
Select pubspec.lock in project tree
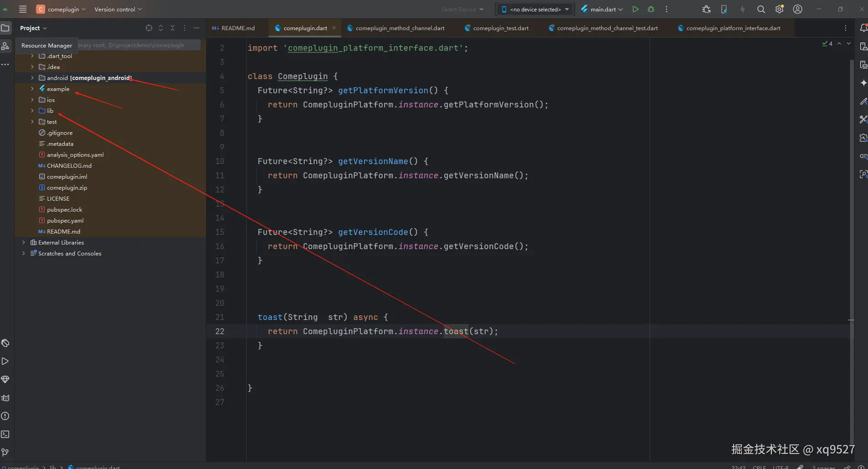(x=64, y=210)
